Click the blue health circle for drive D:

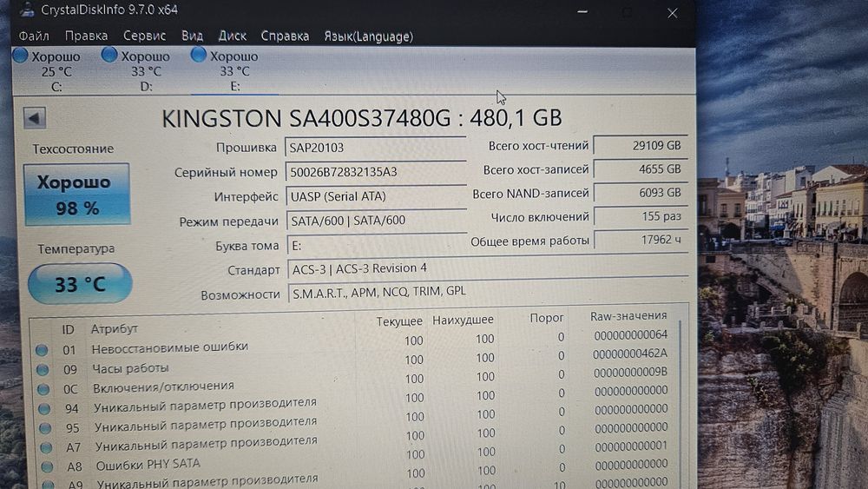(109, 55)
